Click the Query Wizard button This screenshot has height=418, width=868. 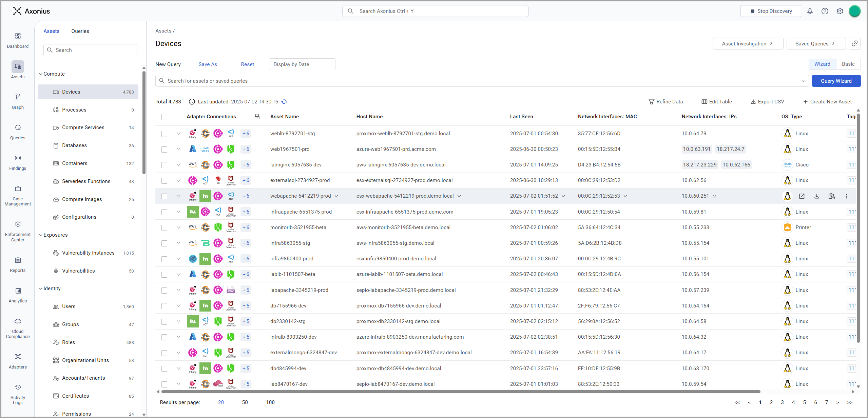click(x=836, y=81)
